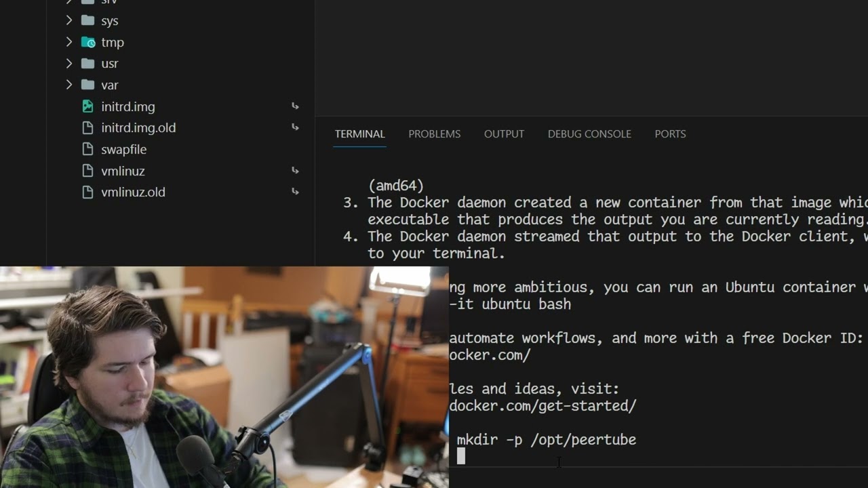
Task: Switch to the TERMINAL tab
Action: (359, 134)
